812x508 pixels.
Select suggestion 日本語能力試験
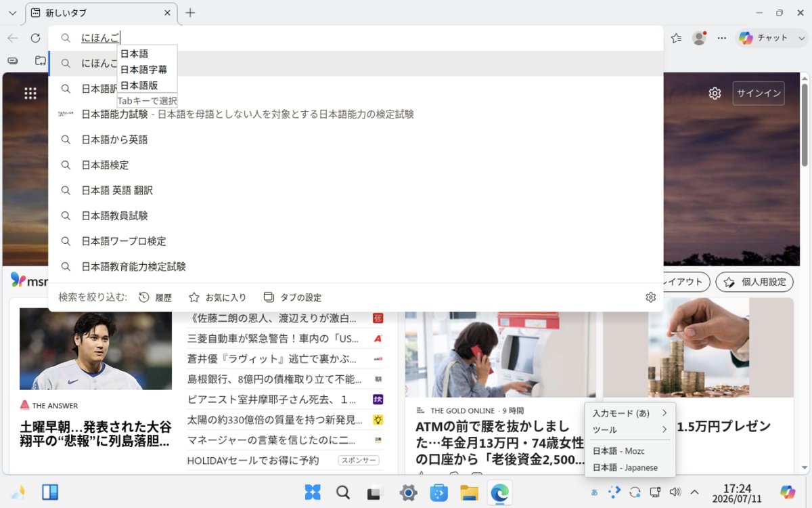355,114
